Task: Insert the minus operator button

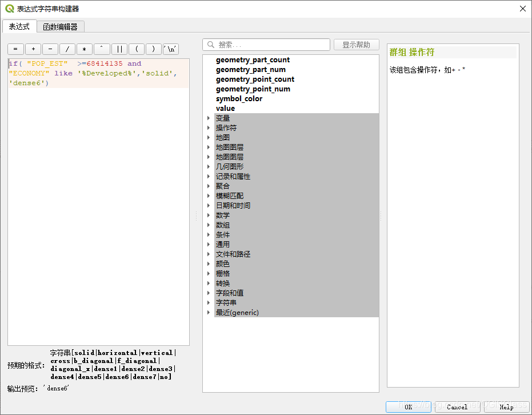Action: pyautogui.click(x=50, y=49)
